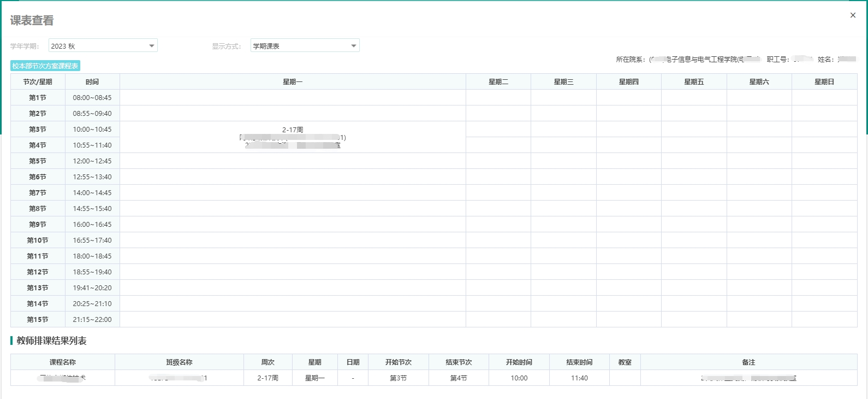The width and height of the screenshot is (868, 399).
Task: Click the 结束节次 column header
Action: coord(459,362)
